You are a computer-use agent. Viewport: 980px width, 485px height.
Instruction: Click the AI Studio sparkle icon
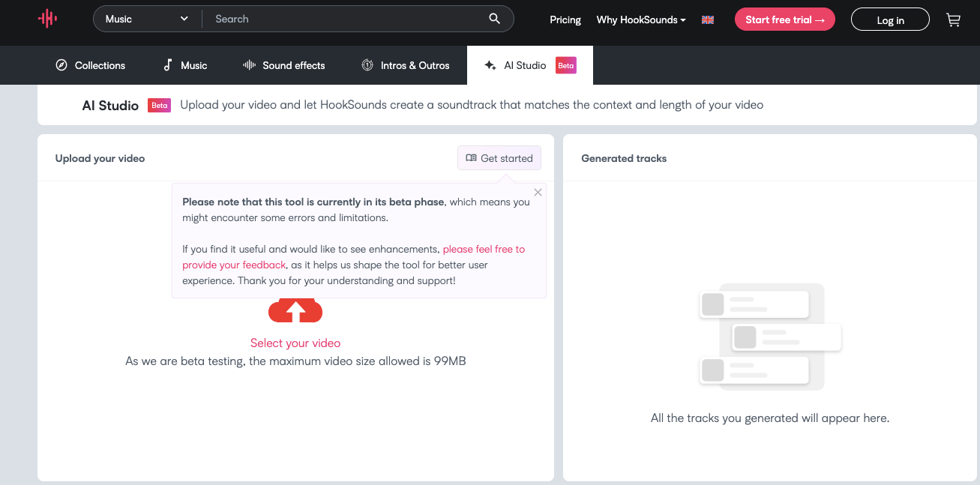[x=490, y=65]
